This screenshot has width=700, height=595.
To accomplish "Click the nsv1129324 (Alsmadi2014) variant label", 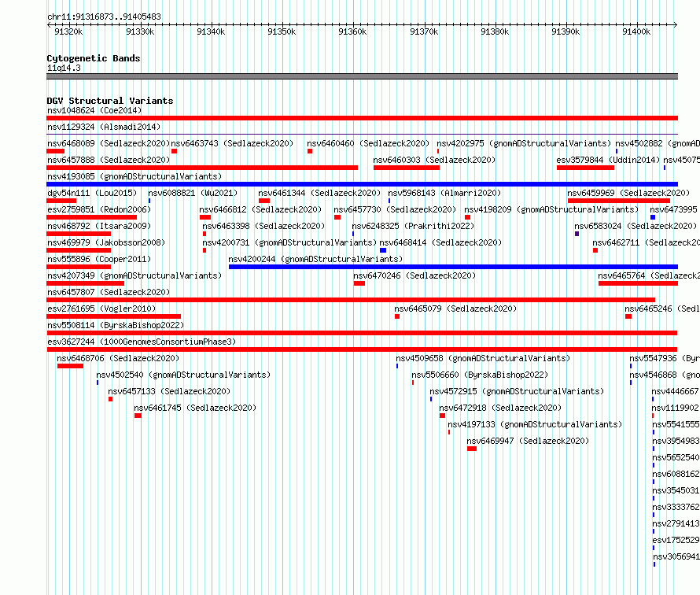I will coord(104,127).
